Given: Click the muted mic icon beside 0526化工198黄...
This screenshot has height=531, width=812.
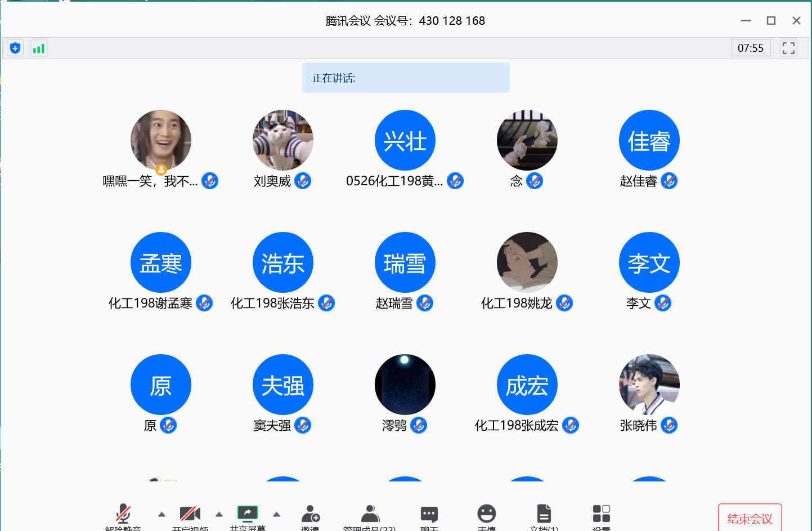Looking at the screenshot, I should [455, 181].
